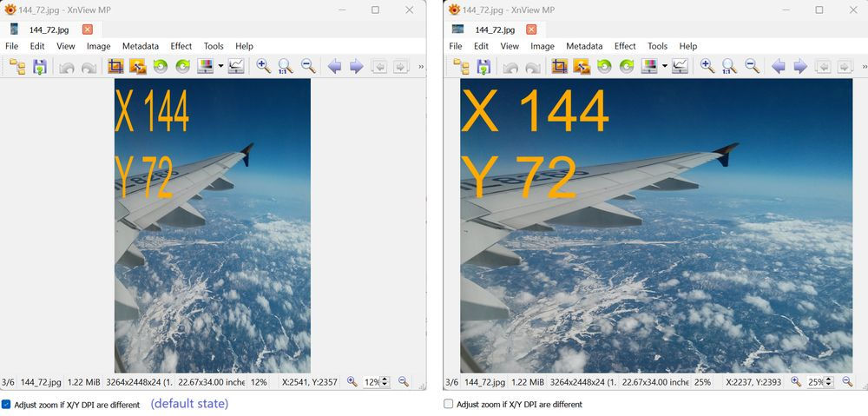Click 12% zoom input field in left window
This screenshot has height=416, width=868.
[372, 381]
